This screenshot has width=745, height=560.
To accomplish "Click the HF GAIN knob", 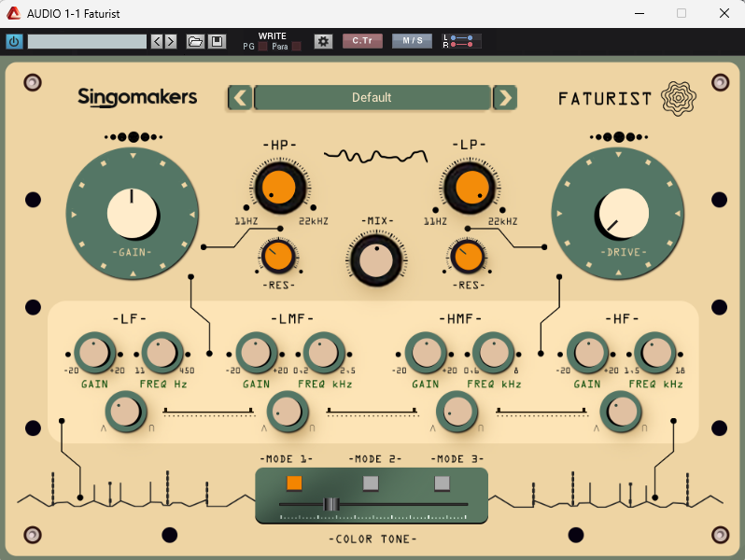I will (587, 354).
